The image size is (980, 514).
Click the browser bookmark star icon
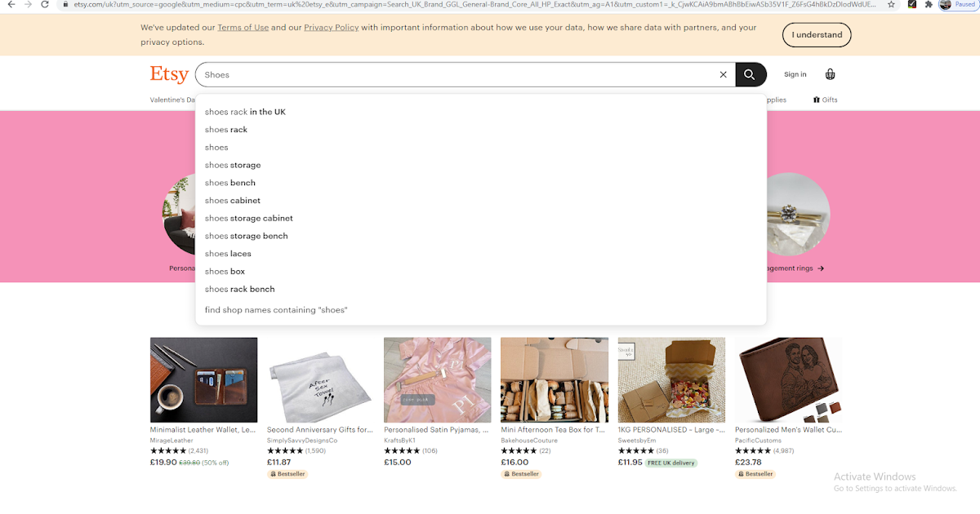click(x=891, y=4)
